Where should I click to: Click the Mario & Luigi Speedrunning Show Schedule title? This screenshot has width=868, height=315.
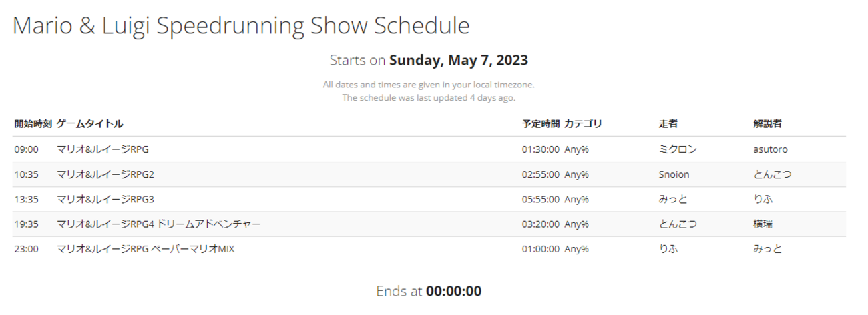pos(241,25)
